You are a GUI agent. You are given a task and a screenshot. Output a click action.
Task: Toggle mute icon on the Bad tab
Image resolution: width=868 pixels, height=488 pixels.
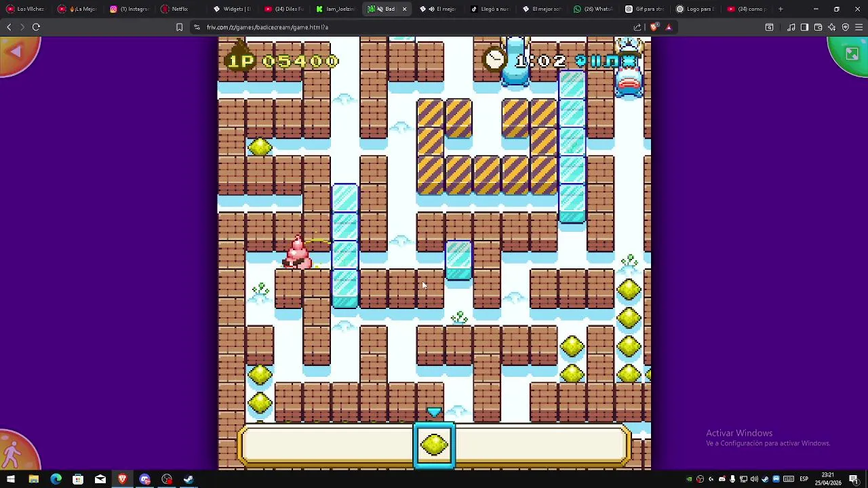pos(380,9)
